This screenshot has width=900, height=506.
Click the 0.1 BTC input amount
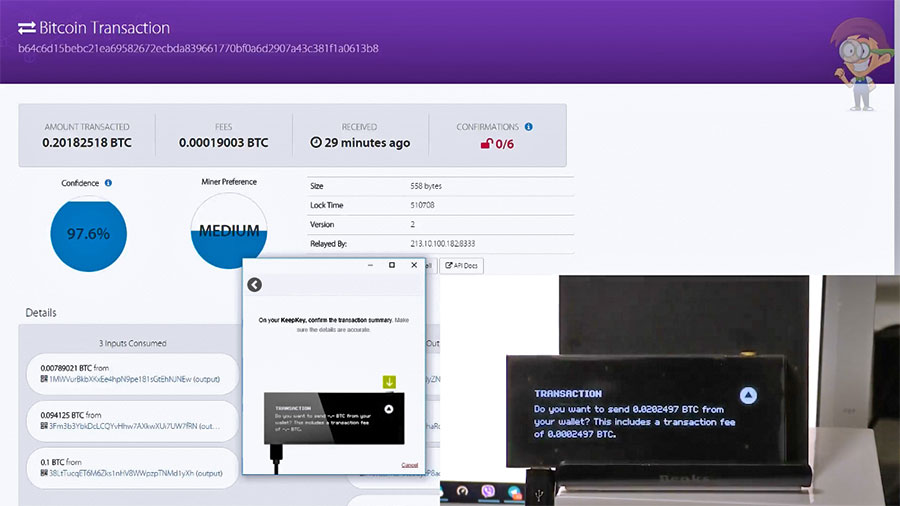[52, 462]
